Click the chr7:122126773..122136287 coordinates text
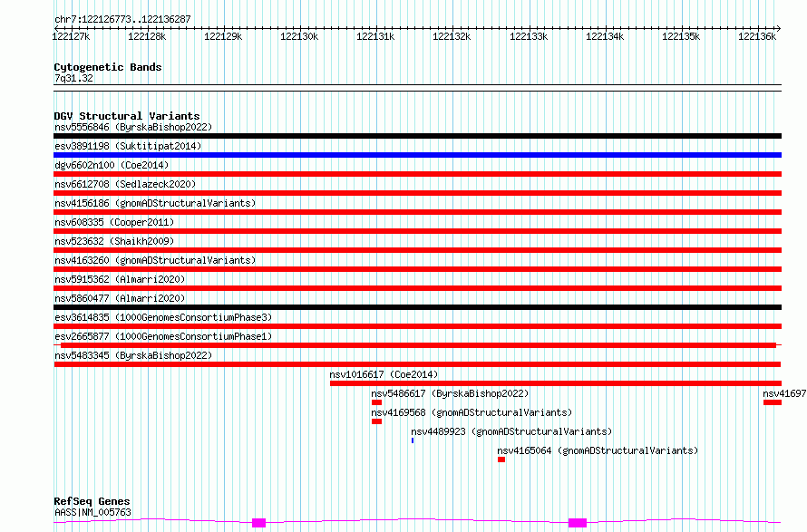 click(122, 19)
